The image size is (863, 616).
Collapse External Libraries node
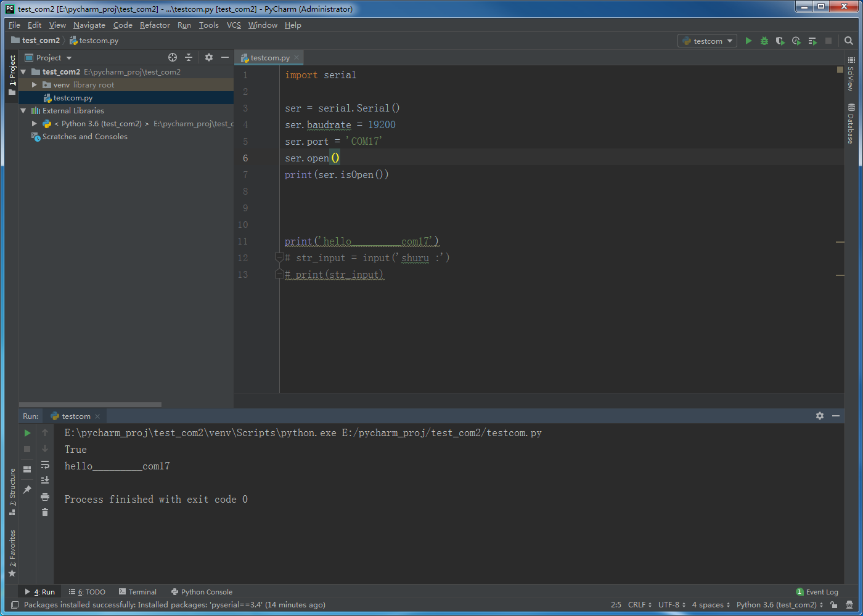23,111
